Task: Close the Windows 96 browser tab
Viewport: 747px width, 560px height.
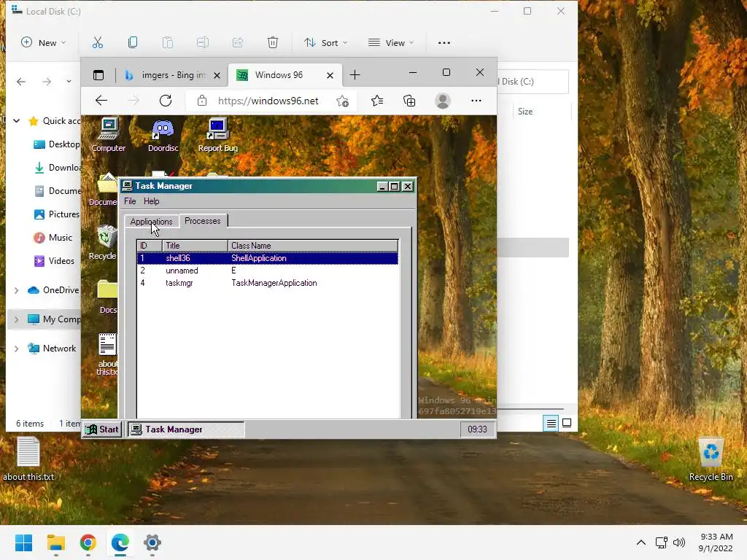Action: pyautogui.click(x=330, y=75)
